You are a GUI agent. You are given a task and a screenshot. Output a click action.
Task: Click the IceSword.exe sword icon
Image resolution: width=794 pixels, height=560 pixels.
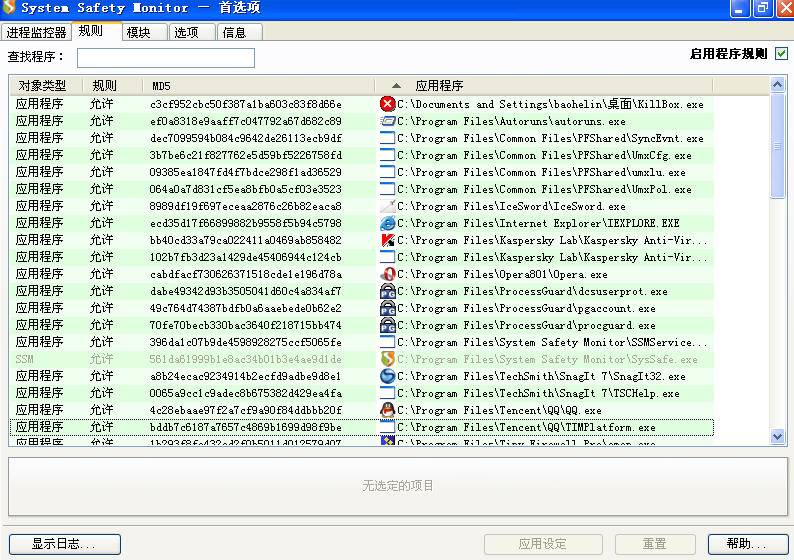coord(387,207)
